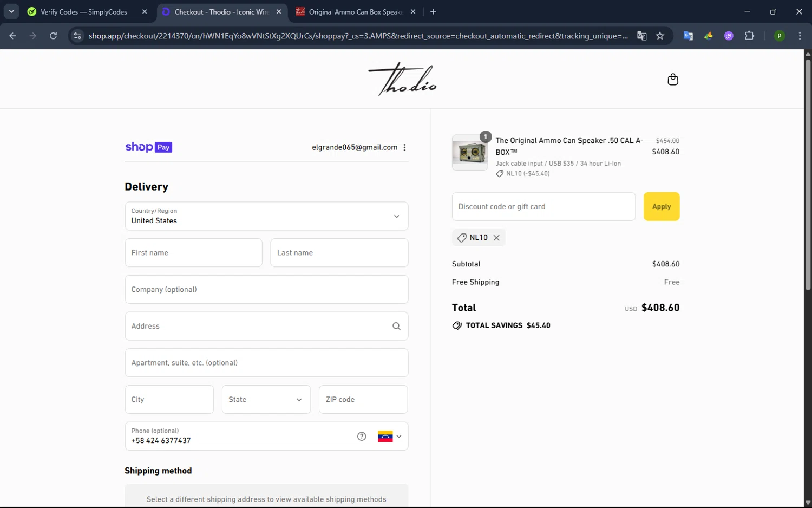This screenshot has height=508, width=812.
Task: Focus the Discount code or gift card field
Action: [543, 206]
